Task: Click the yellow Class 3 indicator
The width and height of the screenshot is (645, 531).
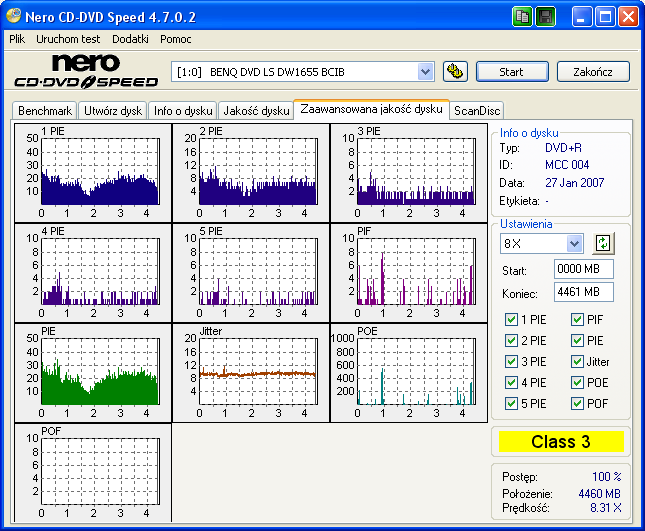Action: tap(561, 442)
